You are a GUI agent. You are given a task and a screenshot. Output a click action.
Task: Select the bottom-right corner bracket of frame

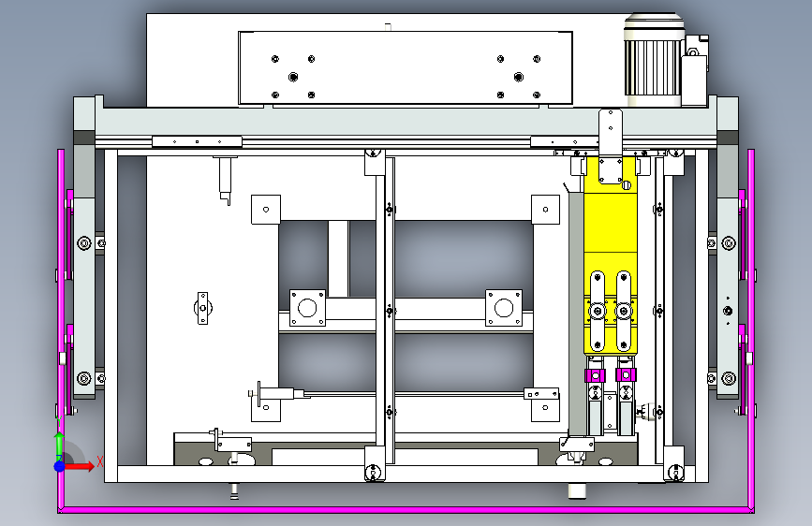(674, 463)
